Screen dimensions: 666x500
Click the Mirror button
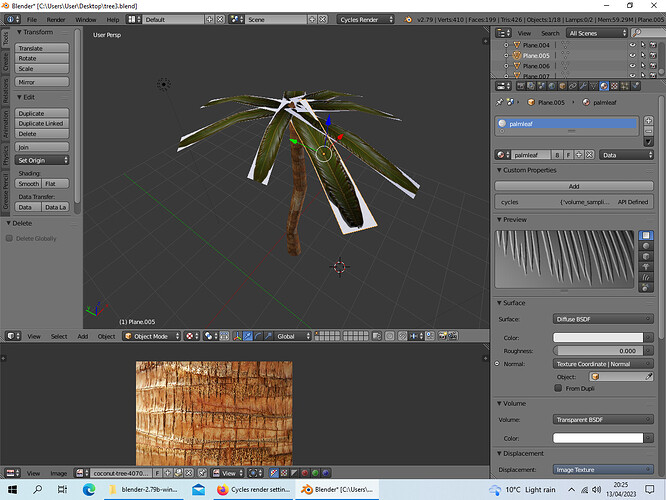[42, 82]
